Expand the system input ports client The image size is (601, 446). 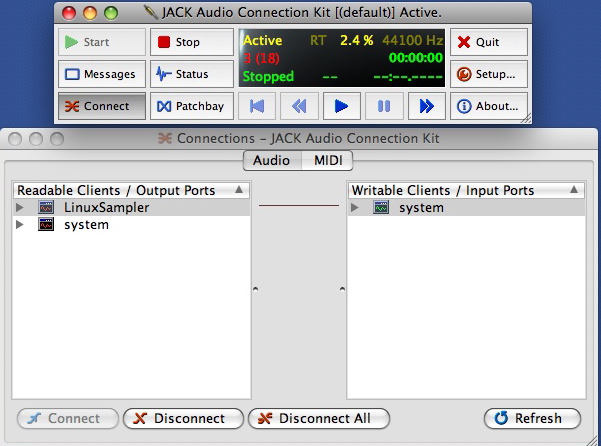click(x=355, y=208)
